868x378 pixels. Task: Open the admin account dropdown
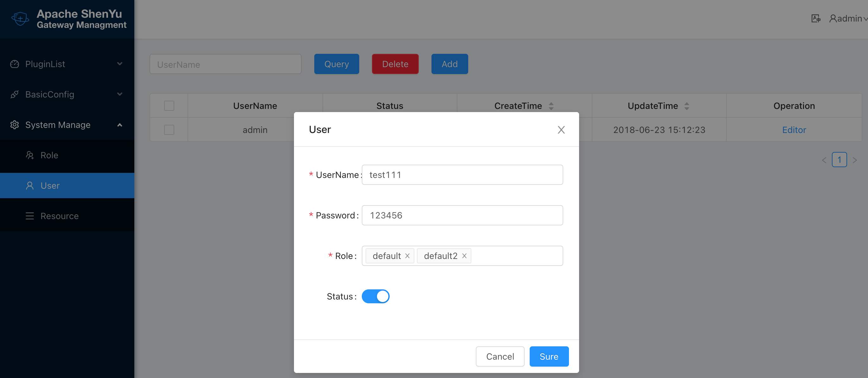point(848,18)
